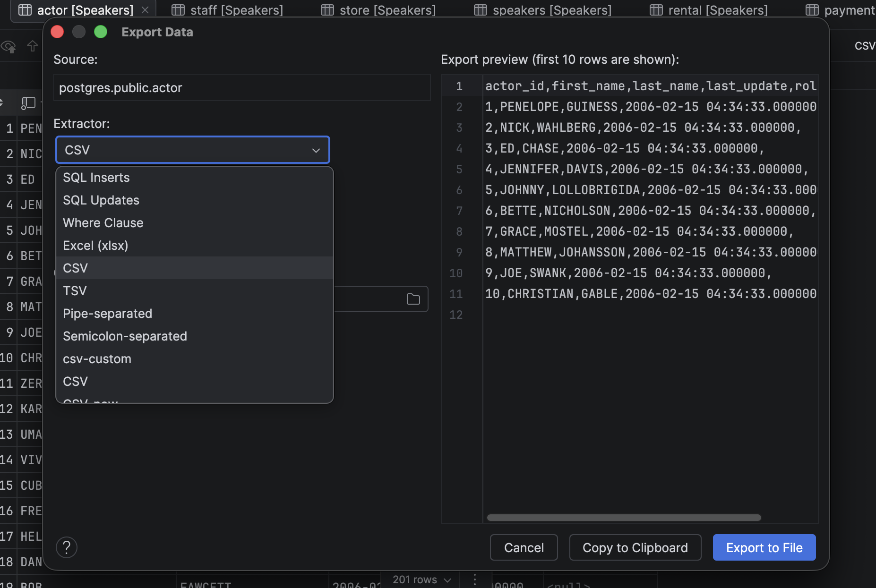Click Export to File button

tap(764, 547)
